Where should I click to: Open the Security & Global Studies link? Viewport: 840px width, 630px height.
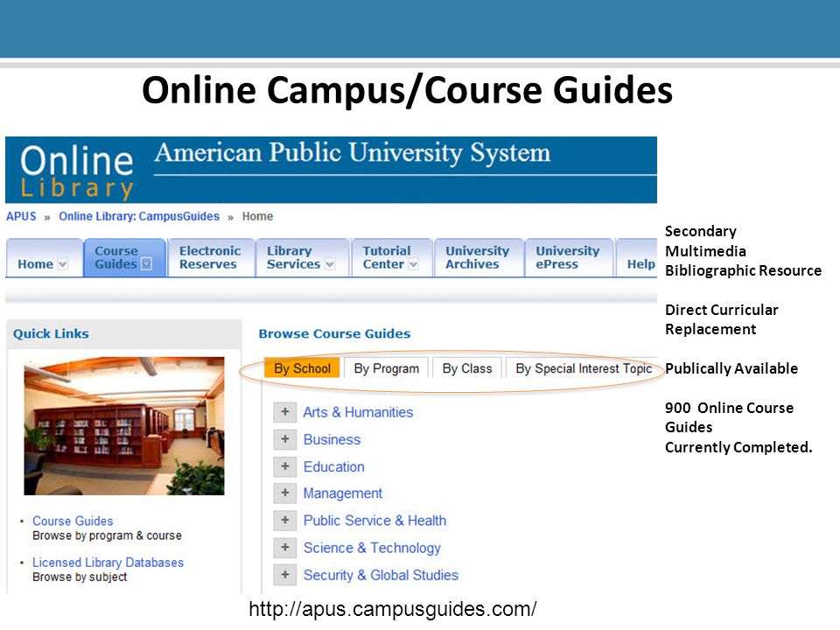point(381,575)
